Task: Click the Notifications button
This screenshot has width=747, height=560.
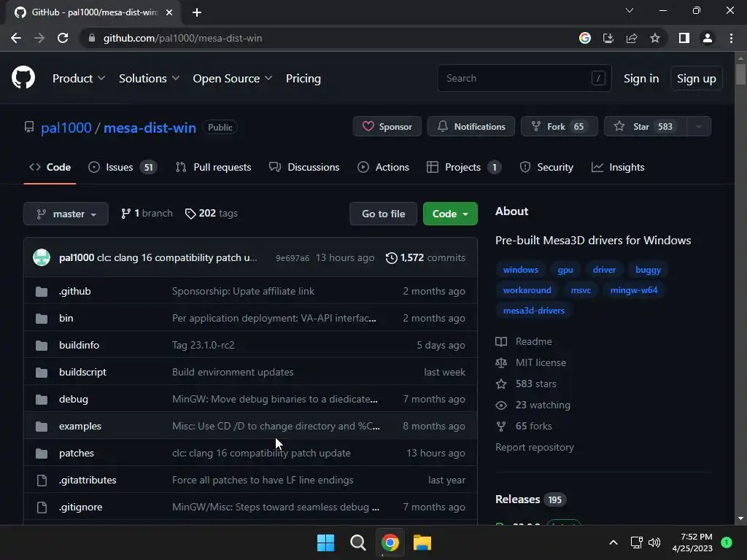Action: click(471, 127)
